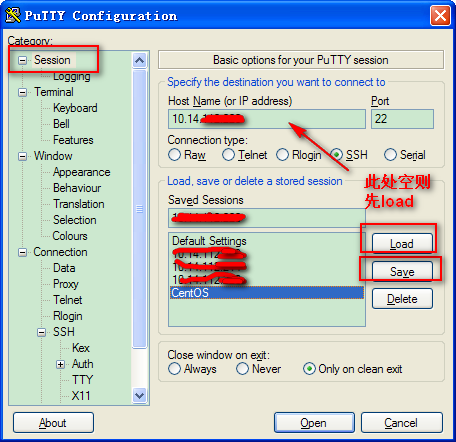This screenshot has height=442, width=456.
Task: Click category tree scroll up arrow
Action: pyautogui.click(x=139, y=60)
